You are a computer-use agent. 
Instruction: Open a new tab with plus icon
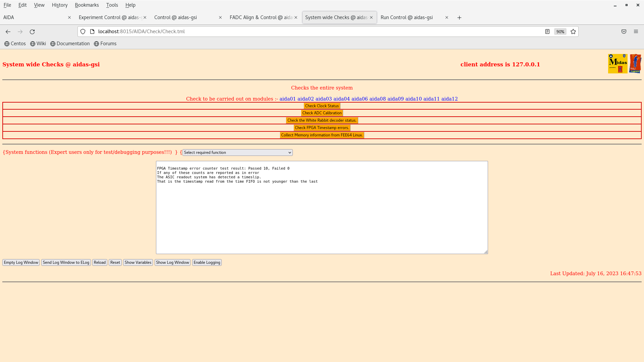(x=460, y=17)
